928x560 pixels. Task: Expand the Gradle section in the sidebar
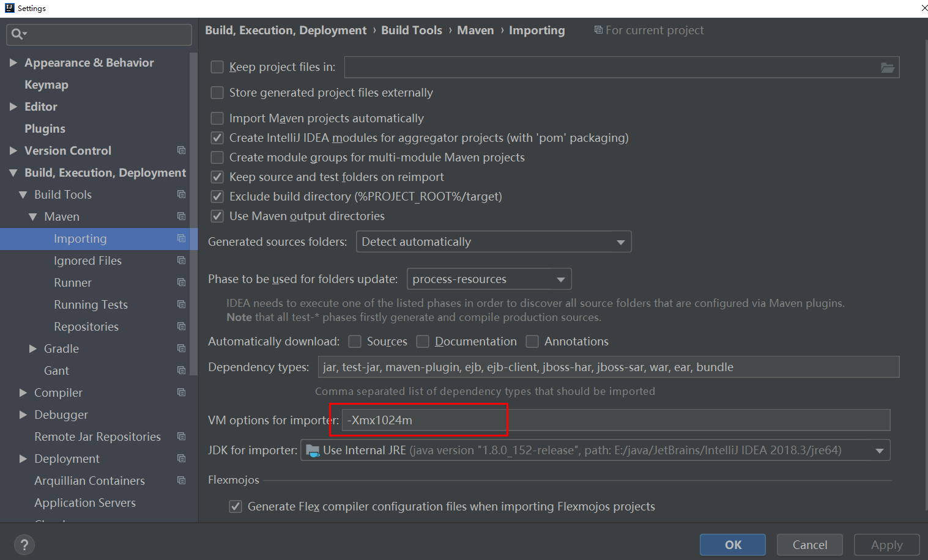pos(34,348)
